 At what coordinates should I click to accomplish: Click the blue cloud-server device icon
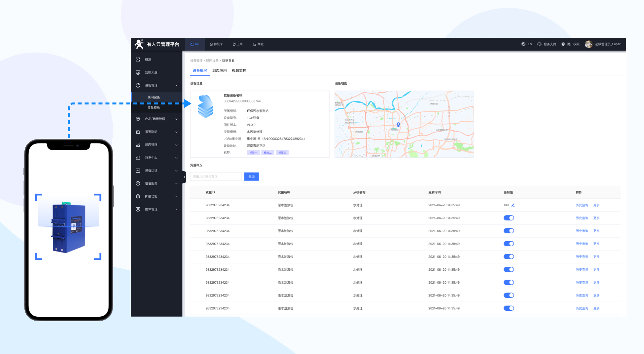[205, 106]
